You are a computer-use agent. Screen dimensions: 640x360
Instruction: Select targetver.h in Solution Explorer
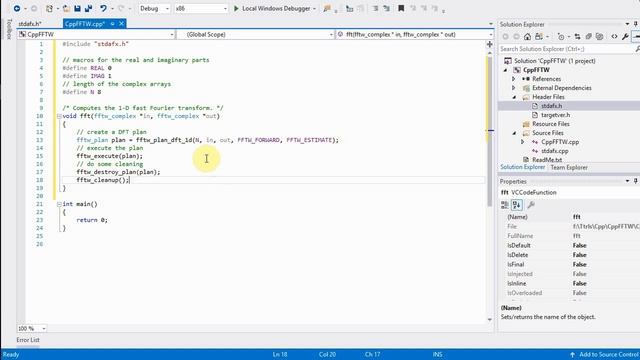coord(555,115)
